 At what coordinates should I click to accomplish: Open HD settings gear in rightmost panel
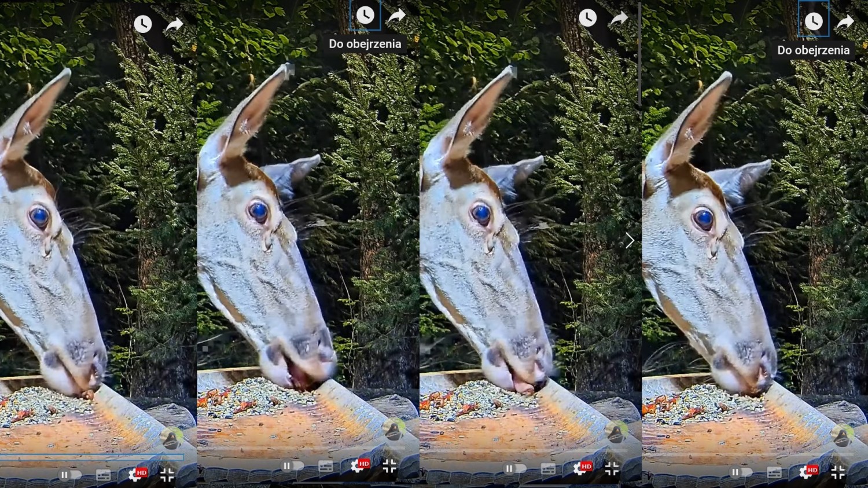[808, 472]
